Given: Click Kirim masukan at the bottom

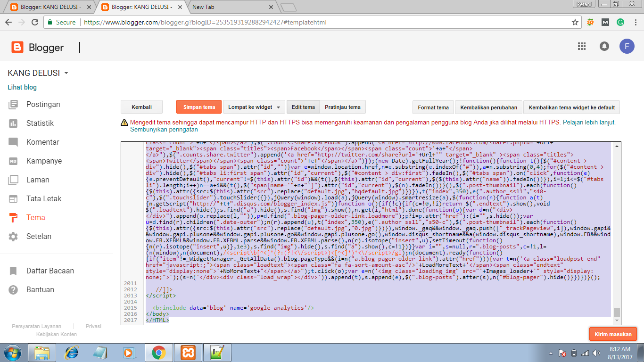Looking at the screenshot, I should (613, 334).
